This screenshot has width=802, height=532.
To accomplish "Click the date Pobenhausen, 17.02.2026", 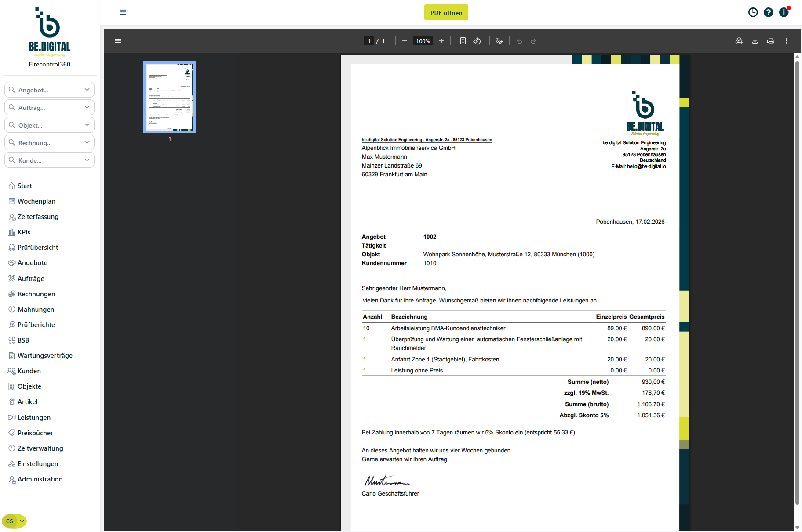I will (630, 222).
